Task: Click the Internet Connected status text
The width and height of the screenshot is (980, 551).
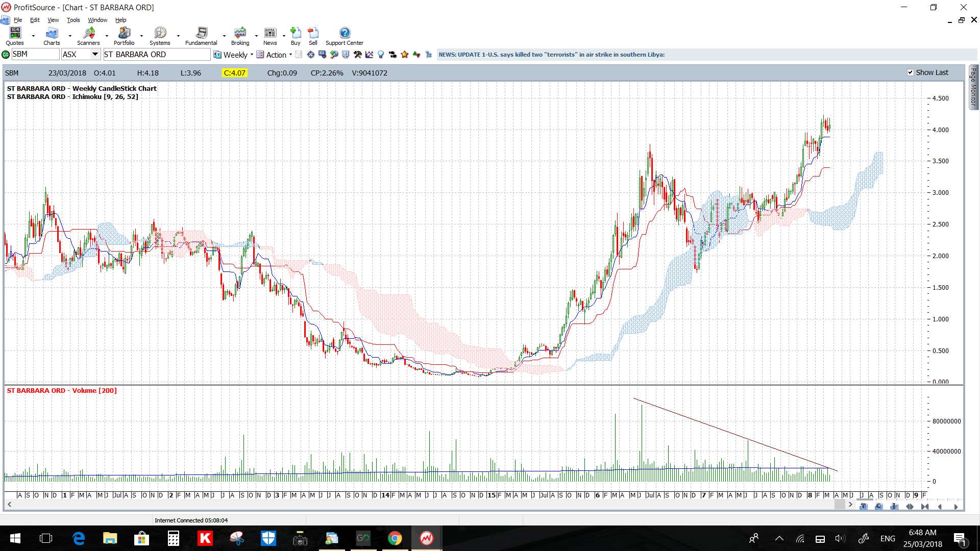Action: (191, 520)
